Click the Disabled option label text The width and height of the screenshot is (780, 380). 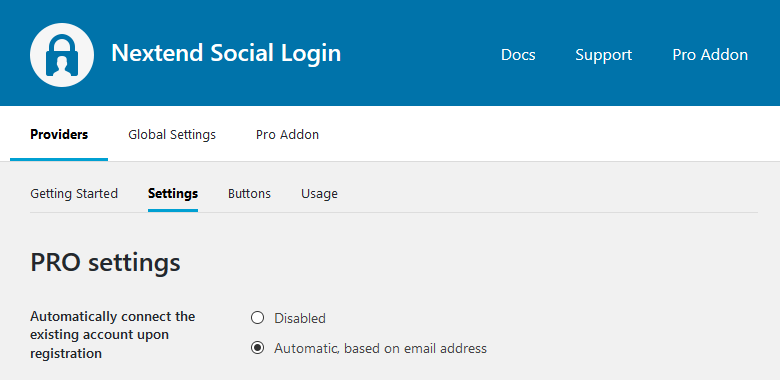click(x=300, y=318)
